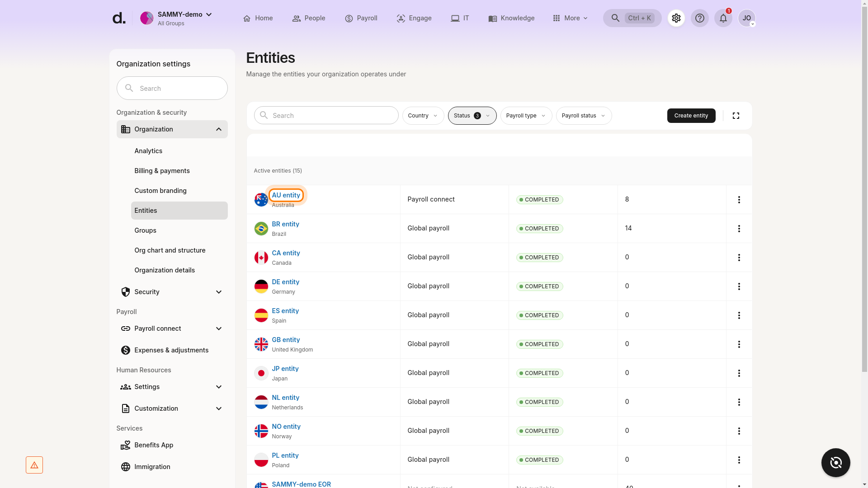868x488 pixels.
Task: Click the COMPLETED badge for DE entity
Action: [x=539, y=286]
